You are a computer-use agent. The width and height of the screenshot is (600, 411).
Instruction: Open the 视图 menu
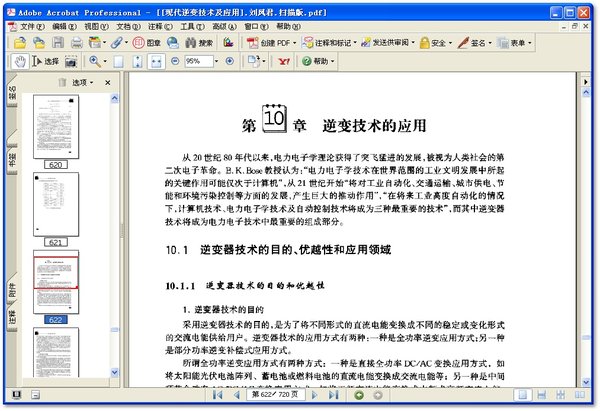click(x=96, y=26)
